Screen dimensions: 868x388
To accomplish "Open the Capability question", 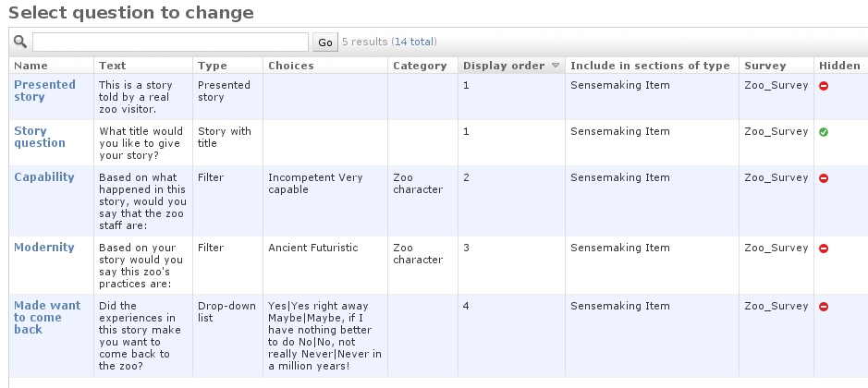I will tap(44, 177).
